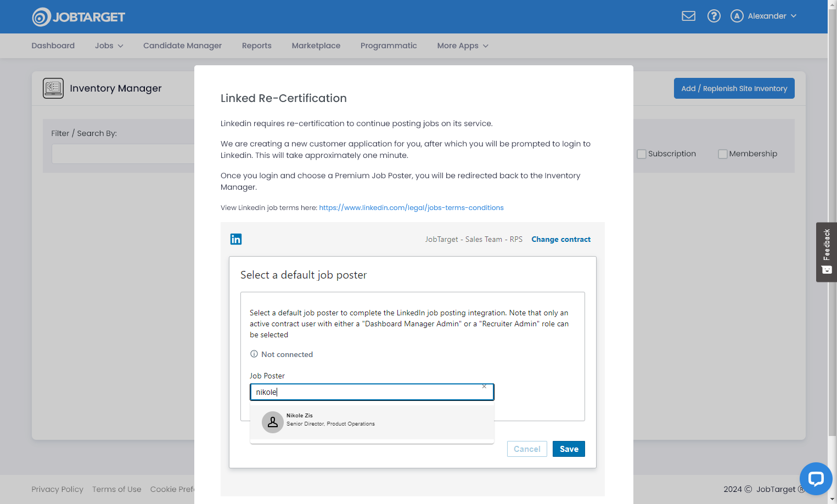The width and height of the screenshot is (837, 504).
Task: Select Nikole Zis from suggestions
Action: tap(372, 421)
